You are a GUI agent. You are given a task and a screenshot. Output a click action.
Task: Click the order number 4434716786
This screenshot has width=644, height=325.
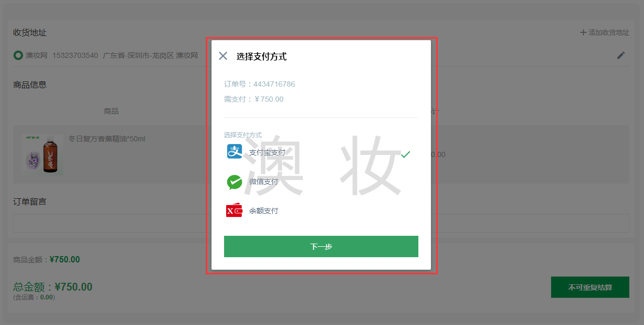[274, 84]
